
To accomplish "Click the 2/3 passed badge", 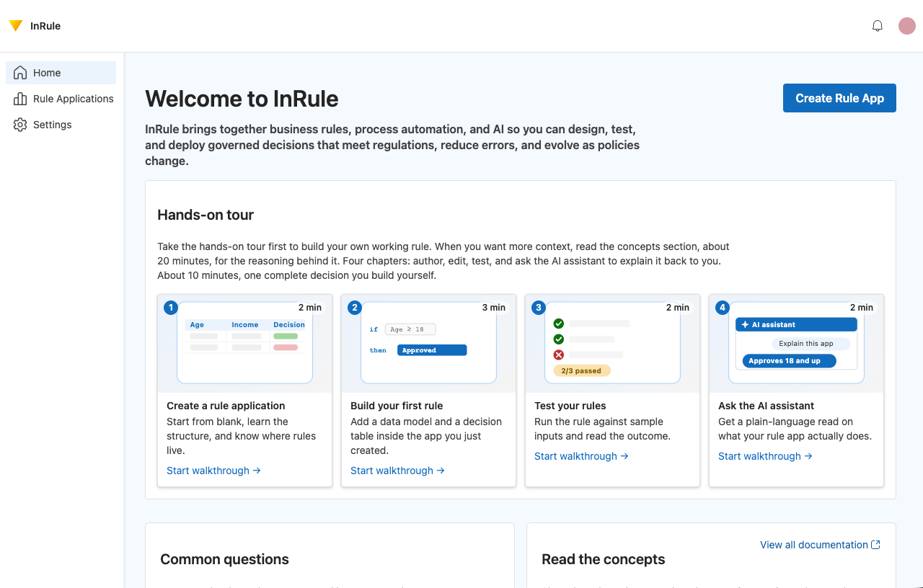I will click(x=581, y=371).
